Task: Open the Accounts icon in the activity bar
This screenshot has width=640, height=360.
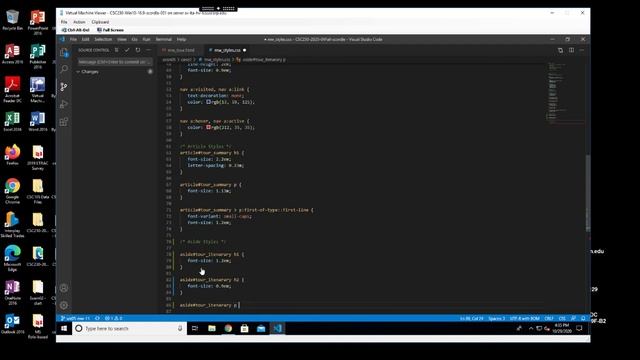Action: [64, 288]
